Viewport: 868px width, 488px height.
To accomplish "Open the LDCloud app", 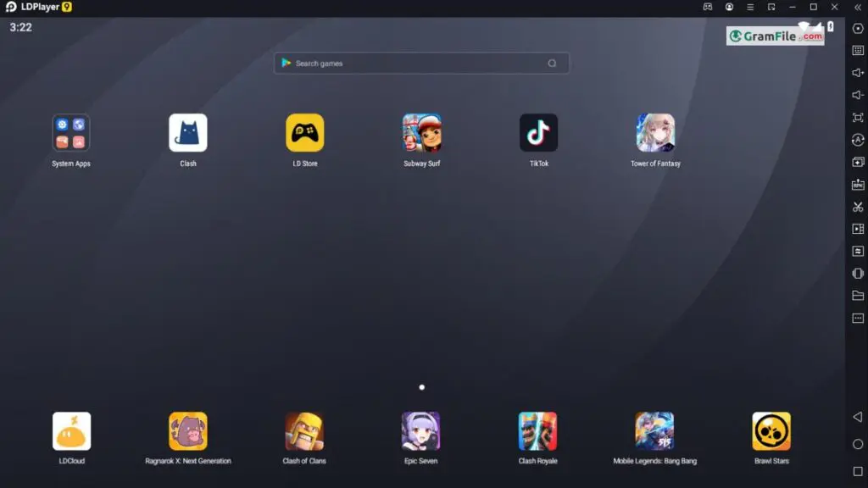I will [71, 431].
